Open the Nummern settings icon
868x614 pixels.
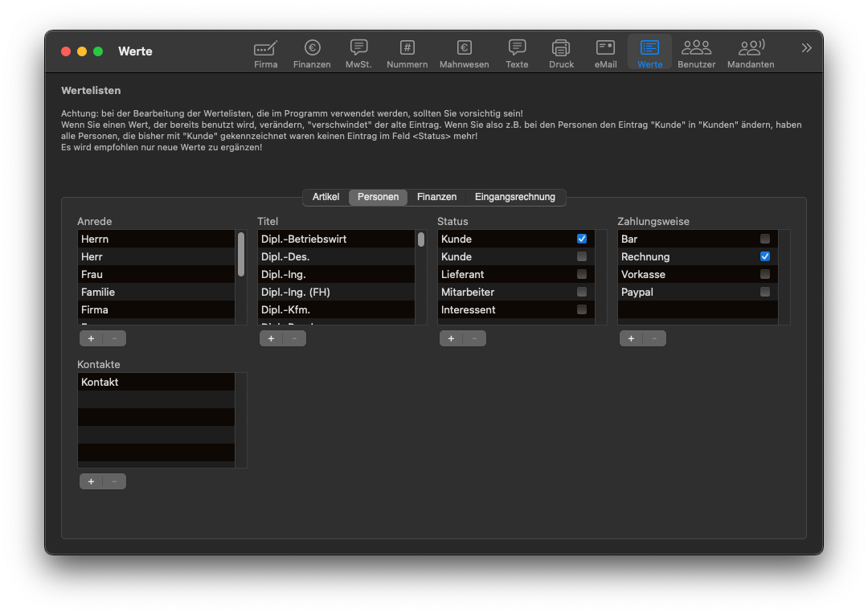point(407,53)
